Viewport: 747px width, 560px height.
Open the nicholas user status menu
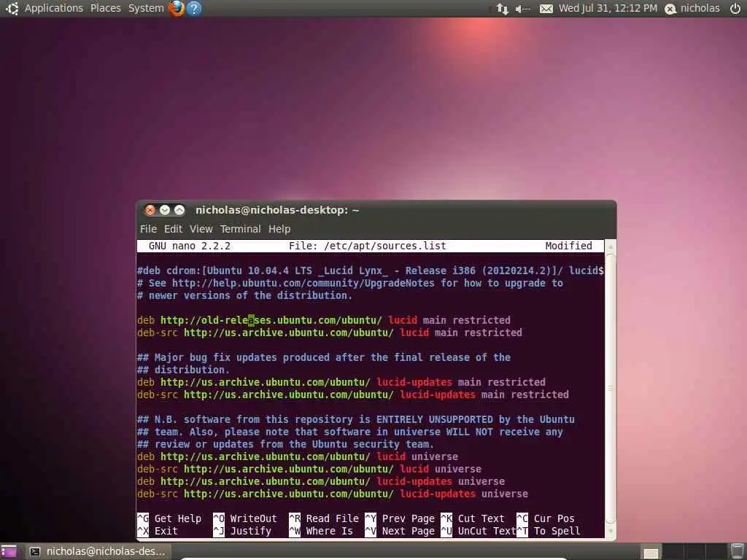692,8
